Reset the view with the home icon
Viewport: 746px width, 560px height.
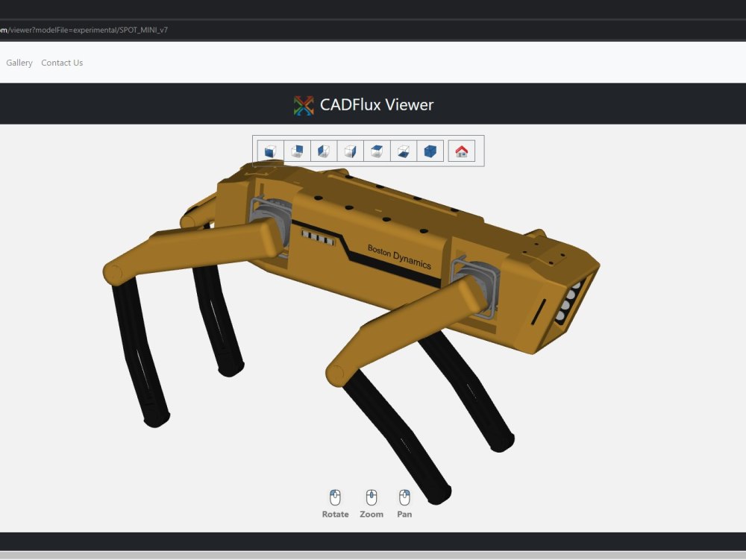[462, 151]
